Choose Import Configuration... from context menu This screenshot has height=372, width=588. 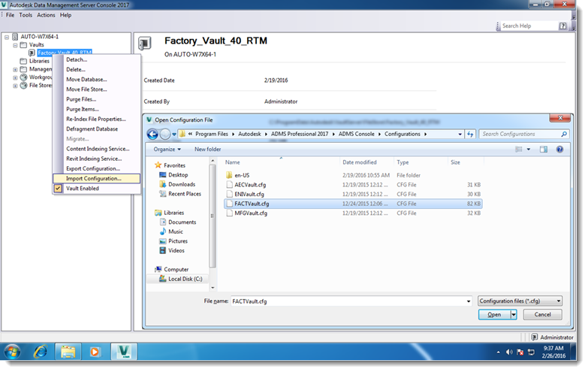pyautogui.click(x=96, y=179)
